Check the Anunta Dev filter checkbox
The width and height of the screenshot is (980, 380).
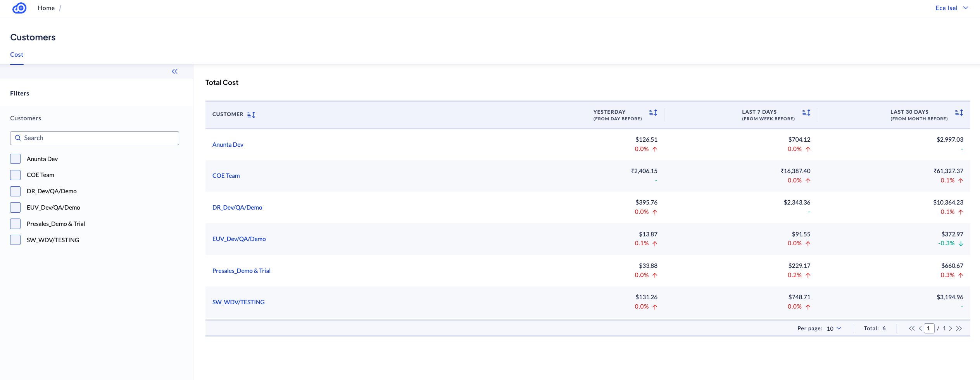tap(16, 159)
